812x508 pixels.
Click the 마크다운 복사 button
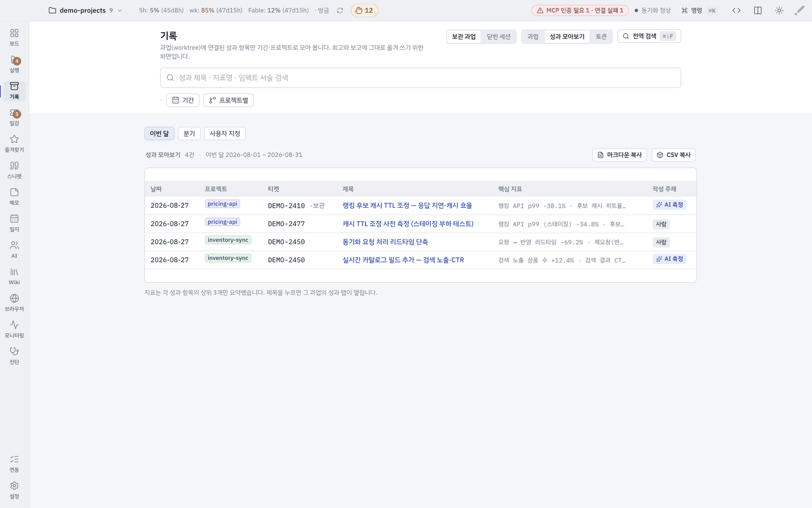[620, 155]
